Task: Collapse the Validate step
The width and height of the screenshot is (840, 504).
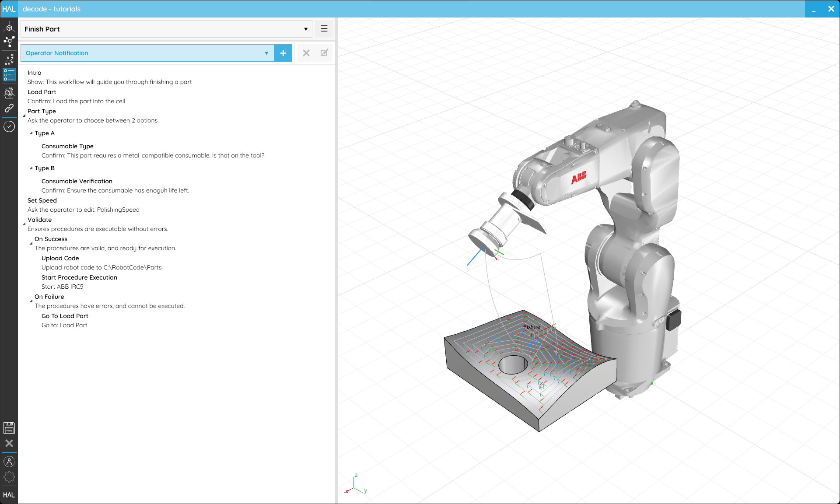Action: 24,224
